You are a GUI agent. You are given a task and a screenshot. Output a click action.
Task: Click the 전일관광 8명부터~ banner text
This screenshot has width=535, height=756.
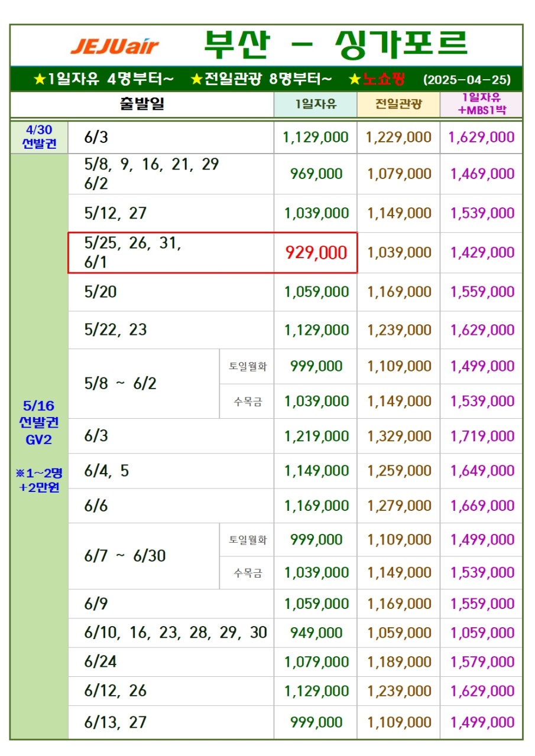tap(261, 79)
